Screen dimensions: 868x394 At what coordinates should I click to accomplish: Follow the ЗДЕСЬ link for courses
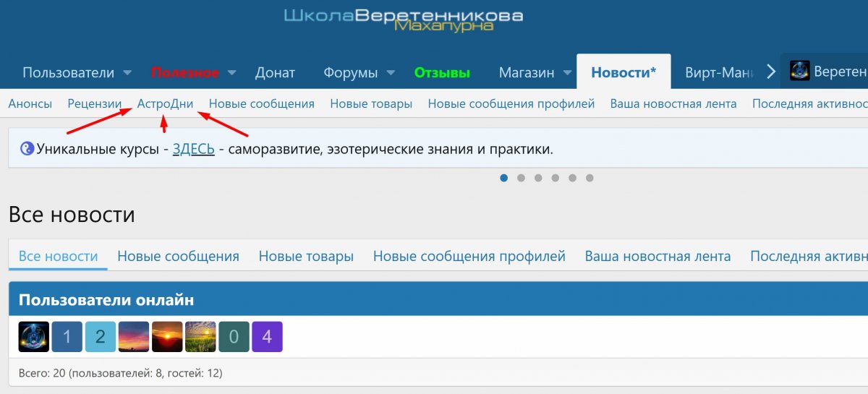(x=193, y=150)
